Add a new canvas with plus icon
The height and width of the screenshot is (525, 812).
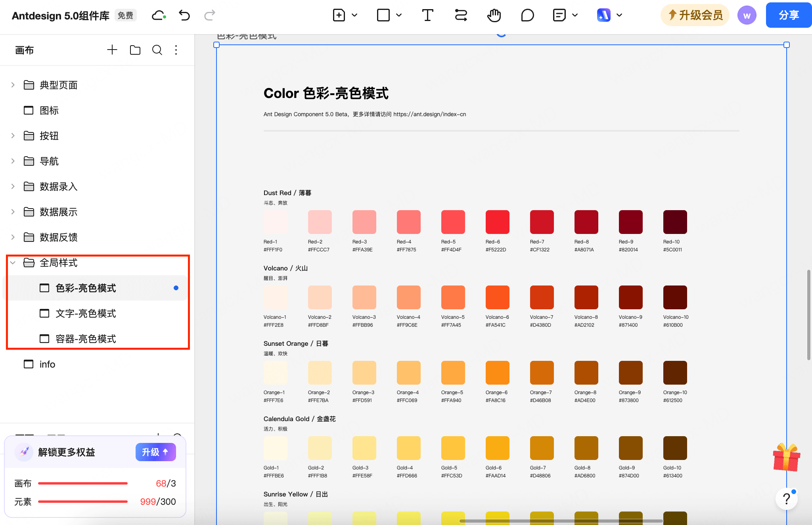112,50
